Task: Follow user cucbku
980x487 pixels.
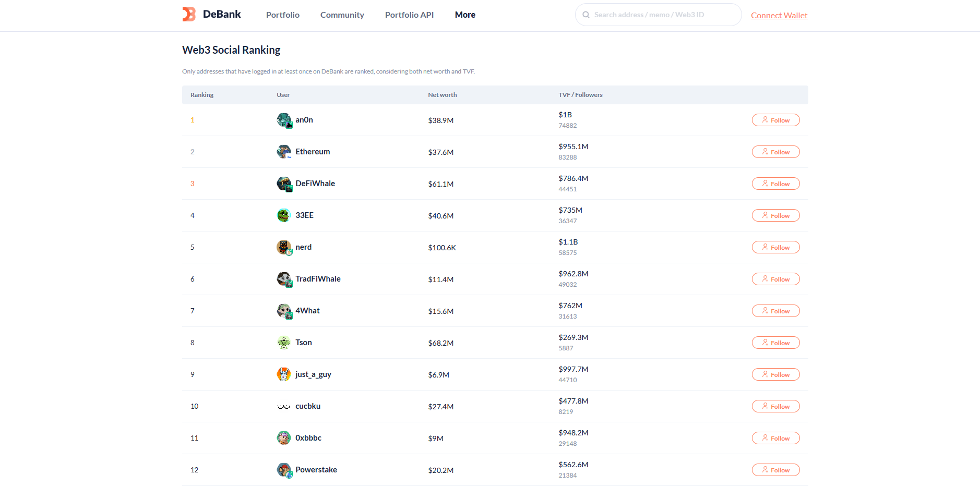Action: pyautogui.click(x=776, y=406)
